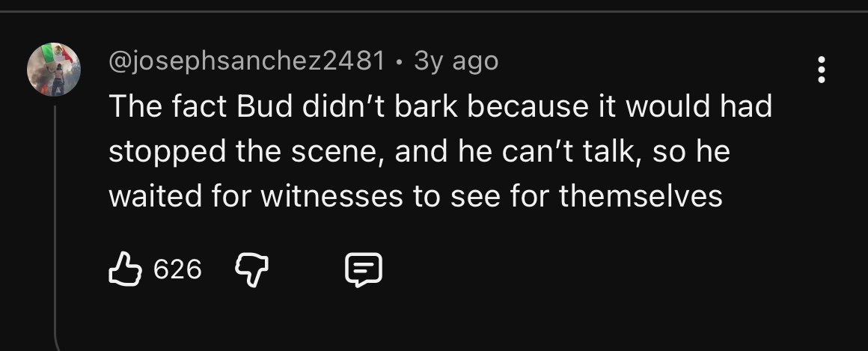Collapse the thread using the vertical line

pos(56,225)
